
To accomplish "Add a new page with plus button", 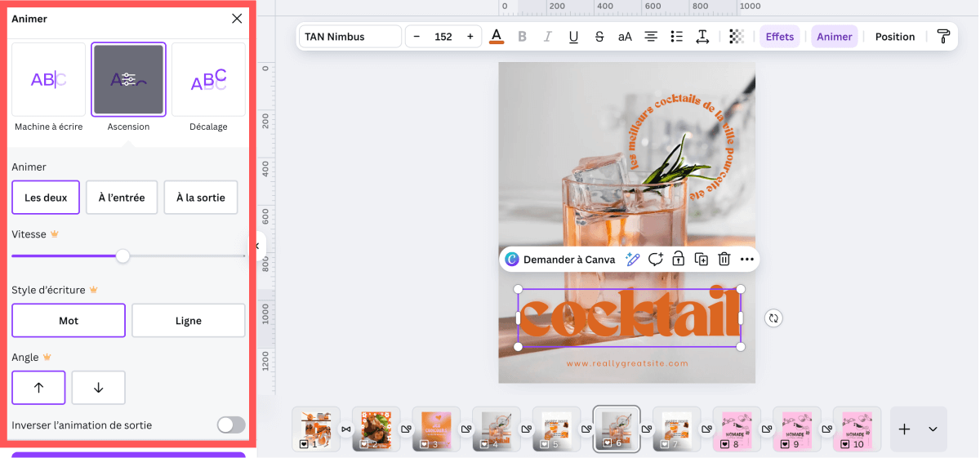I will coord(904,429).
